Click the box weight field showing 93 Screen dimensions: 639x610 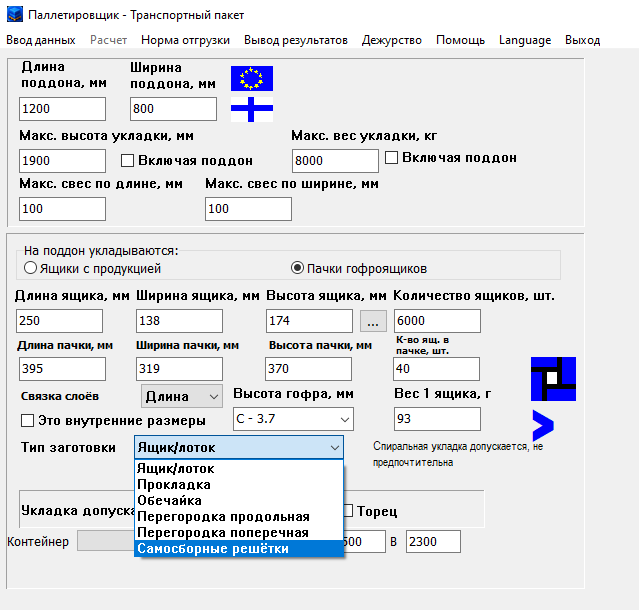(x=437, y=419)
